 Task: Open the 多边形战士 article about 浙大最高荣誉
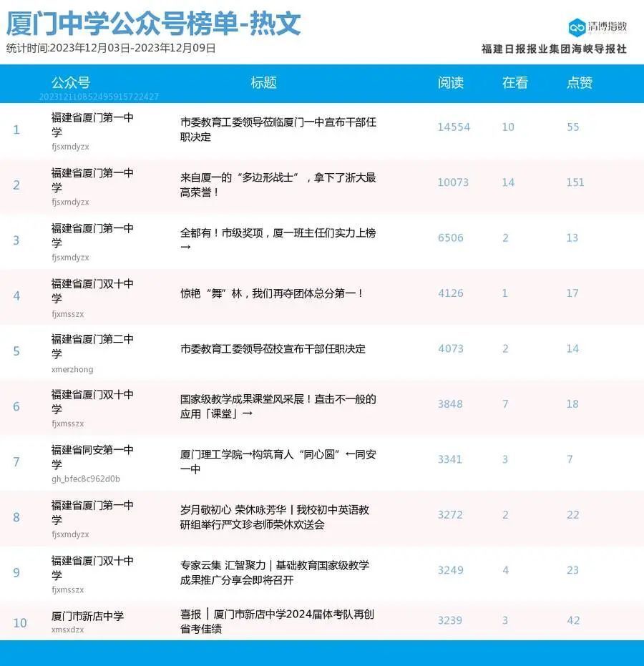[276, 182]
